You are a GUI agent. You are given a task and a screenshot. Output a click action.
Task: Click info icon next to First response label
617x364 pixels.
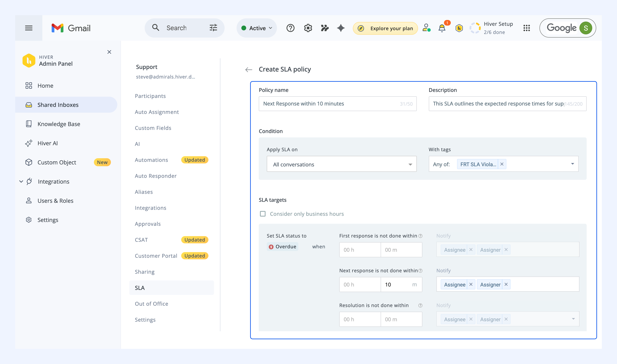point(420,236)
